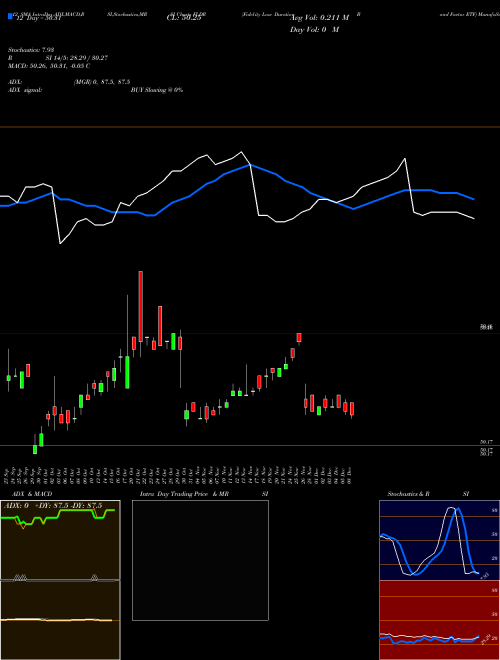Click the '(MGR) 0, 87.5, 87.5' ADX values
The image size is (500, 660).
(x=102, y=82)
